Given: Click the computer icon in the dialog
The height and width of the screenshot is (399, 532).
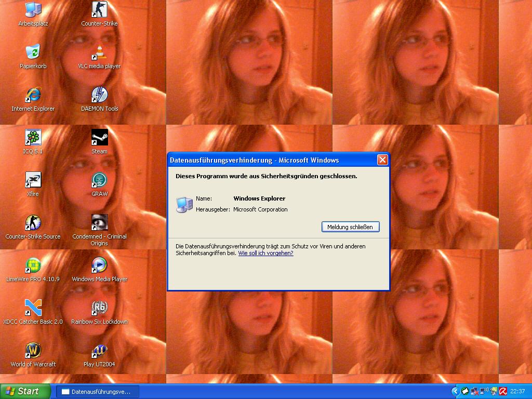Looking at the screenshot, I should [x=184, y=205].
